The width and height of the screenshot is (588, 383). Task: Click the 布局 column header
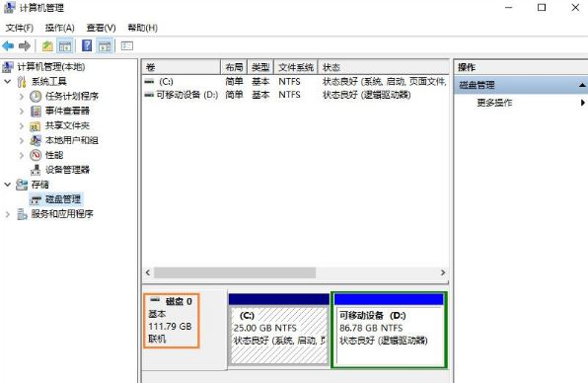234,67
